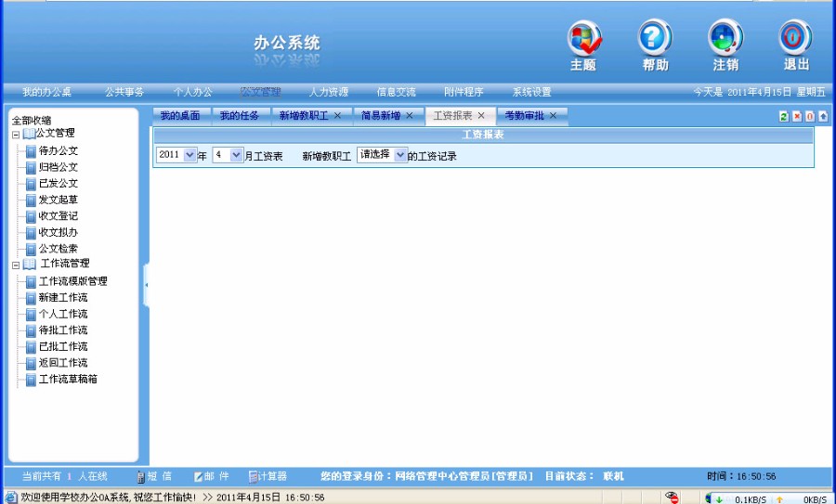The height and width of the screenshot is (504, 836).
Task: Close the 简易新增 tab
Action: click(410, 116)
